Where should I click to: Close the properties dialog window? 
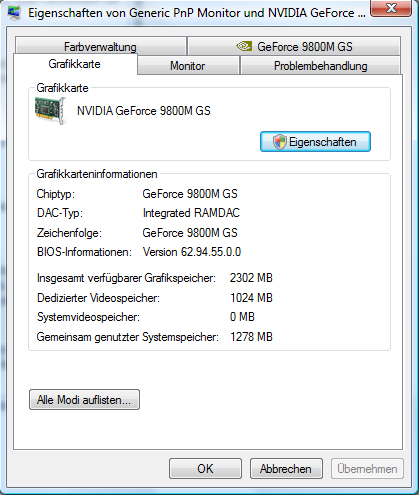click(391, 8)
